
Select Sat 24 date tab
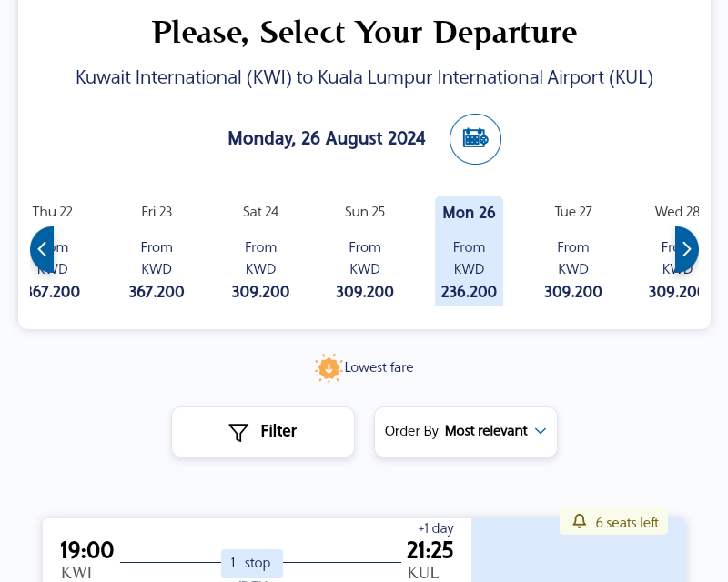260,251
